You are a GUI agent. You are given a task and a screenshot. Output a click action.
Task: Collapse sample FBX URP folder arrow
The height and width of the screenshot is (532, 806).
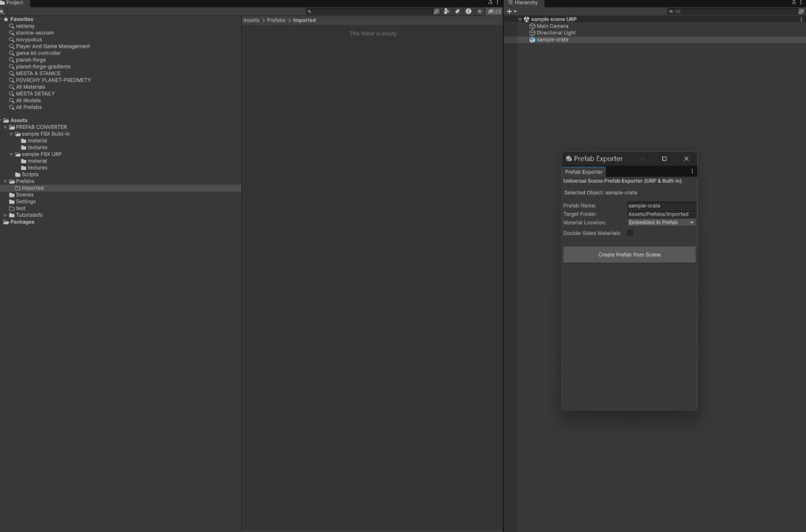11,154
